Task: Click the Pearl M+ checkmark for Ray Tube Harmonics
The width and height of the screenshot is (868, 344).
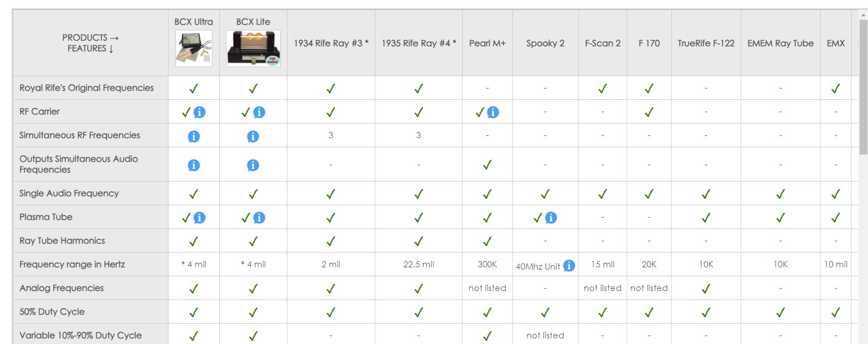Action: click(x=488, y=241)
